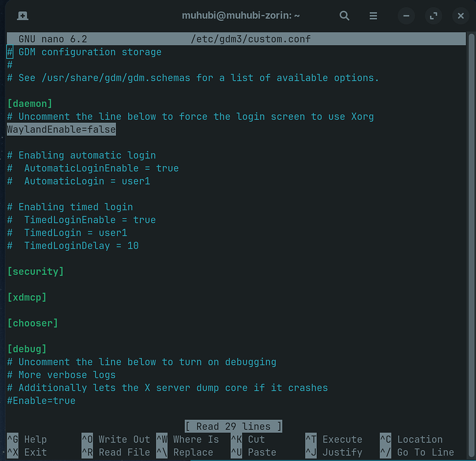This screenshot has height=461, width=476.
Task: Click the GNU nano 6.2 header text
Action: pos(53,39)
